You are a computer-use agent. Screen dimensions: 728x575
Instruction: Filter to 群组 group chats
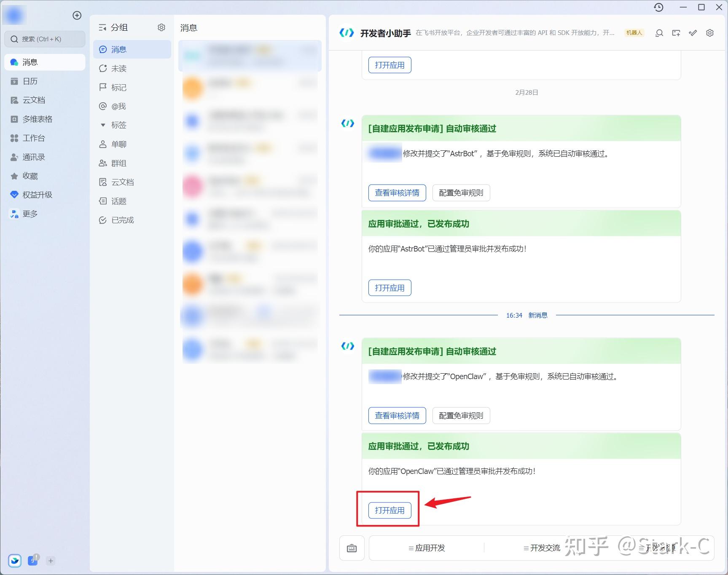coord(132,163)
